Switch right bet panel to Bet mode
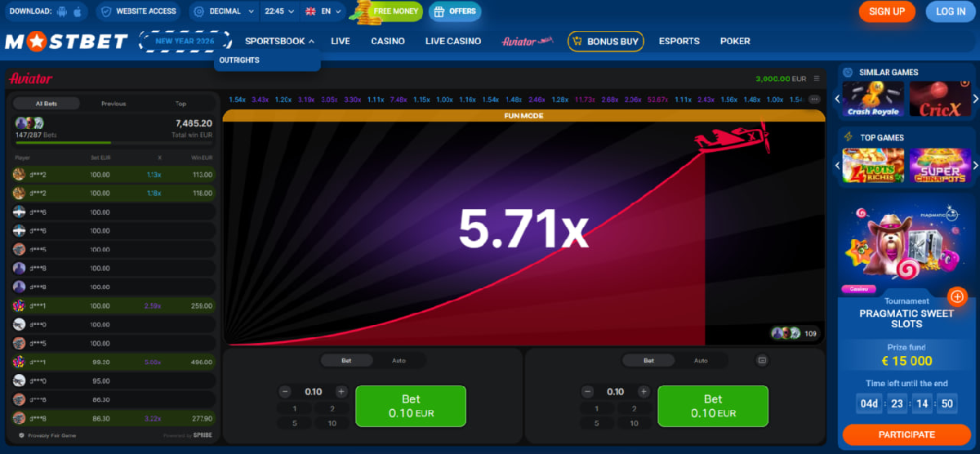The image size is (980, 454). click(x=648, y=360)
